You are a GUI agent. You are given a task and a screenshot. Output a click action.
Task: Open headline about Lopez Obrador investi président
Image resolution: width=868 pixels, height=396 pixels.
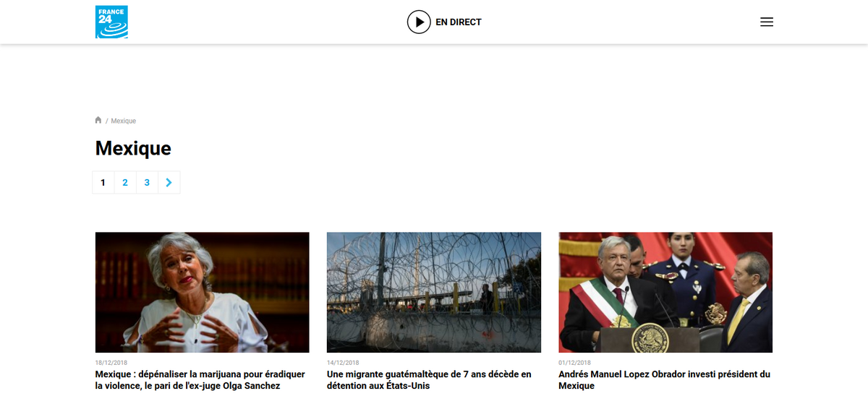click(x=664, y=380)
